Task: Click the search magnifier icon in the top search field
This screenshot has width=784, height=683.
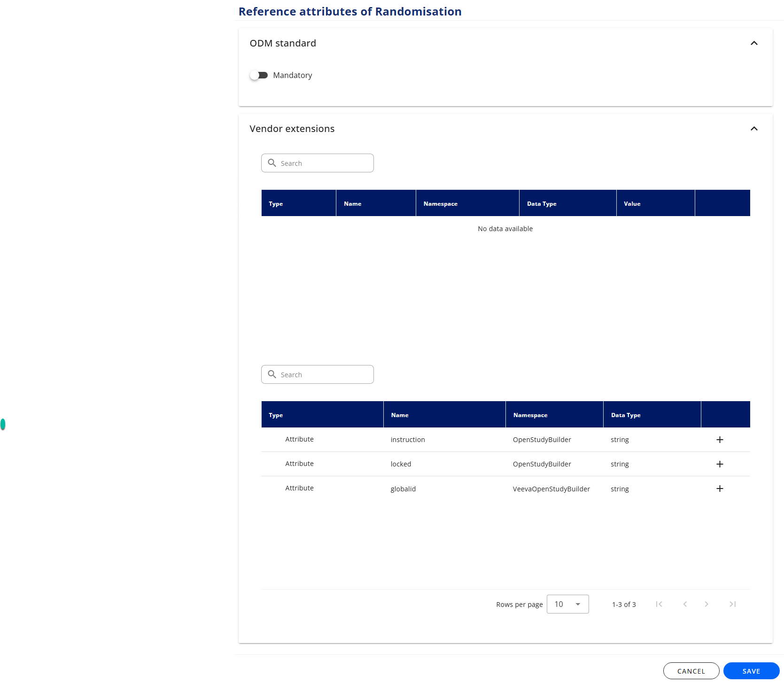Action: point(272,163)
